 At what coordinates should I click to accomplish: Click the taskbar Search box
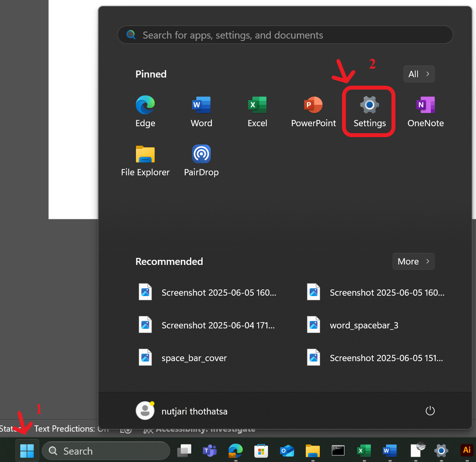point(106,451)
